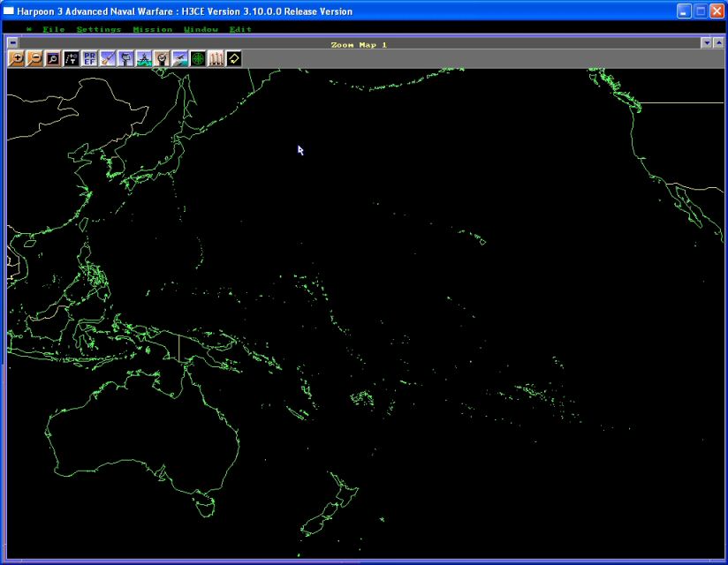Select the navigation dividers compass icon
The width and height of the screenshot is (728, 565).
pyautogui.click(x=143, y=59)
